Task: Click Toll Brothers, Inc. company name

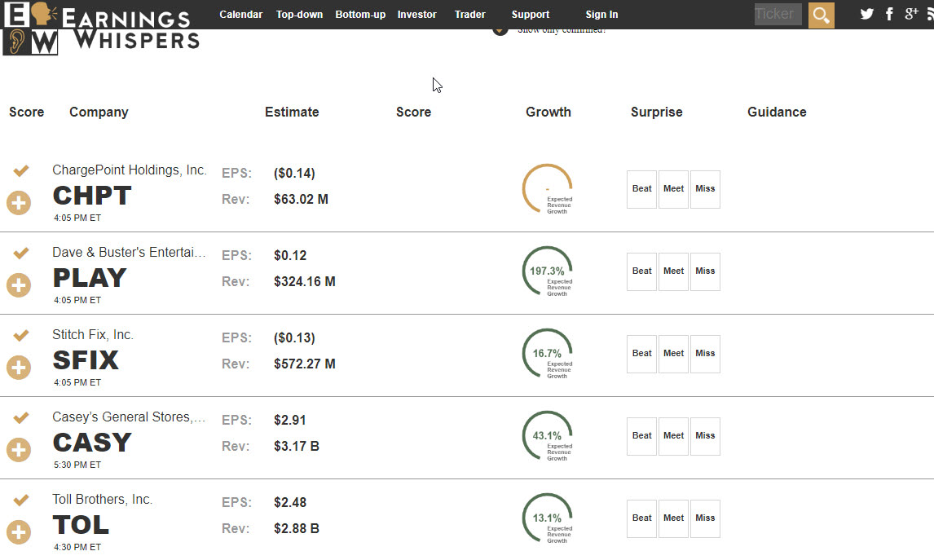Action: (x=102, y=499)
